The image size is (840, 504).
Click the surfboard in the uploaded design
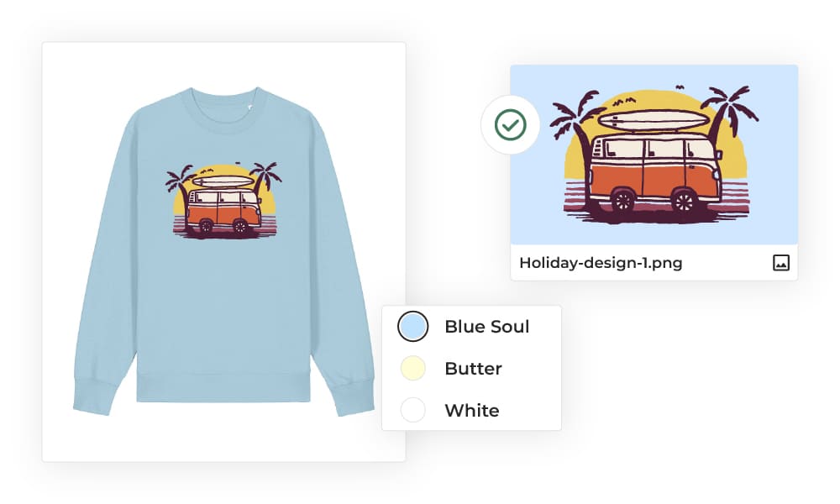[653, 120]
